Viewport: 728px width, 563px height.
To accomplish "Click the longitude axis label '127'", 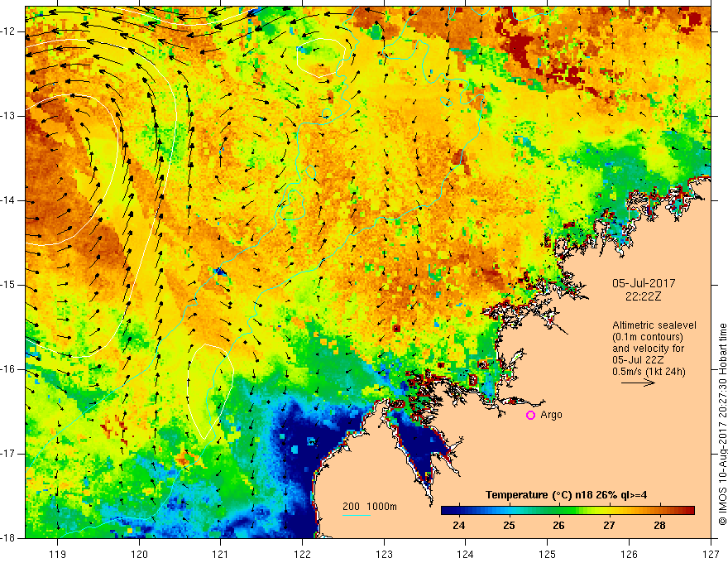I will 711,554.
